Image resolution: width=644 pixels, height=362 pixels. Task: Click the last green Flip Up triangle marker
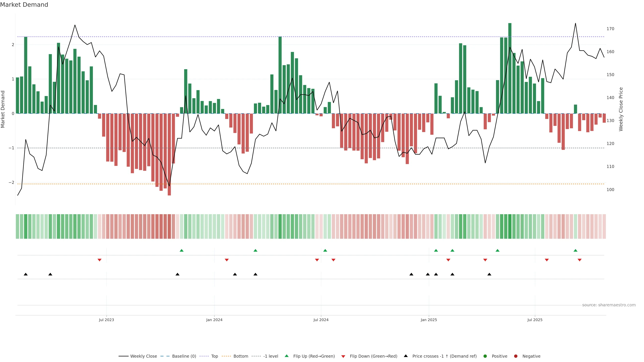[576, 250]
